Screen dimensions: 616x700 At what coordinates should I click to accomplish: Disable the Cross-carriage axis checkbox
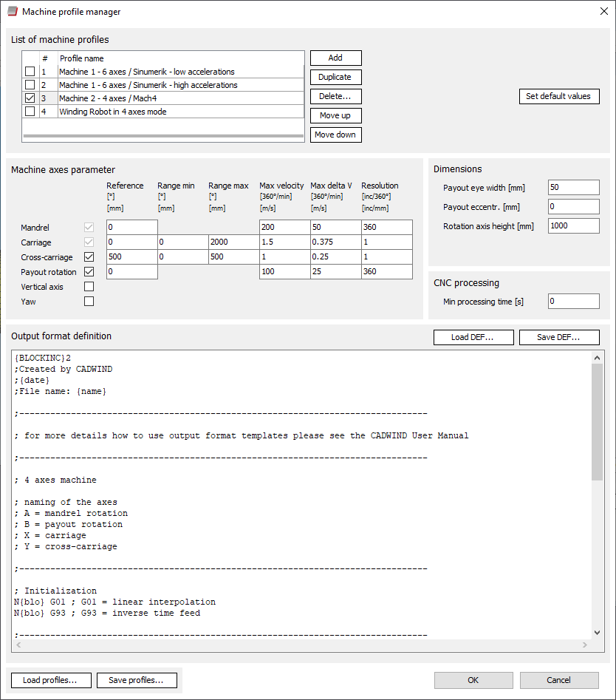(89, 257)
